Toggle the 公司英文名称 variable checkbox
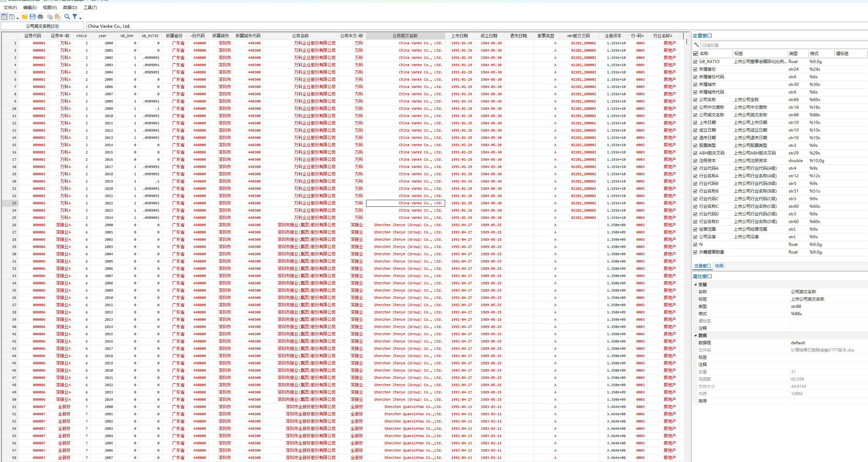This screenshot has height=462, width=868. (x=695, y=115)
